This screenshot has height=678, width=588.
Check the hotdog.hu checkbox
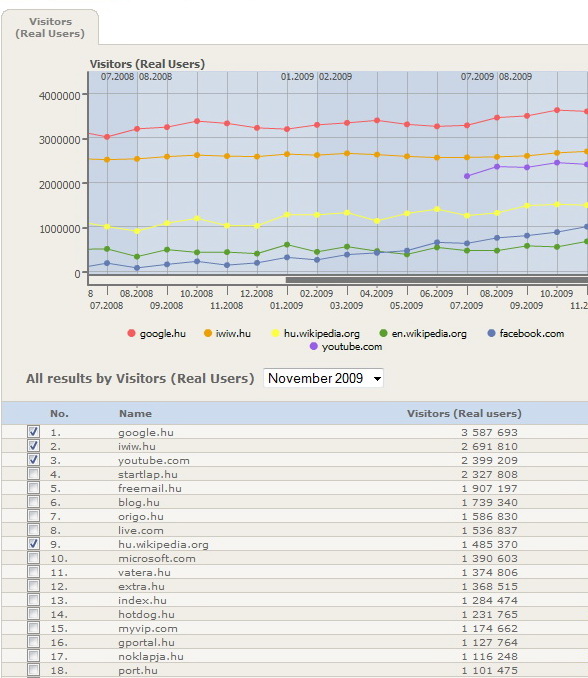tap(33, 614)
